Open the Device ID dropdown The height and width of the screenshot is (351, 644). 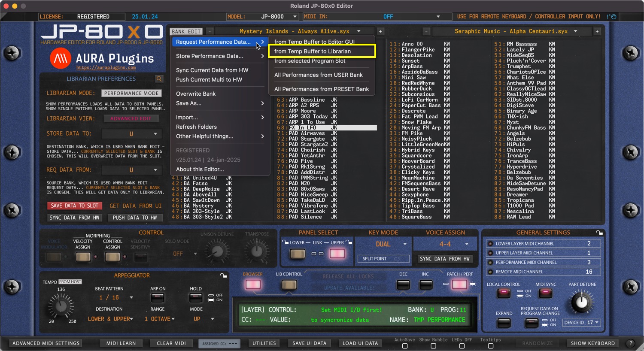coord(582,323)
